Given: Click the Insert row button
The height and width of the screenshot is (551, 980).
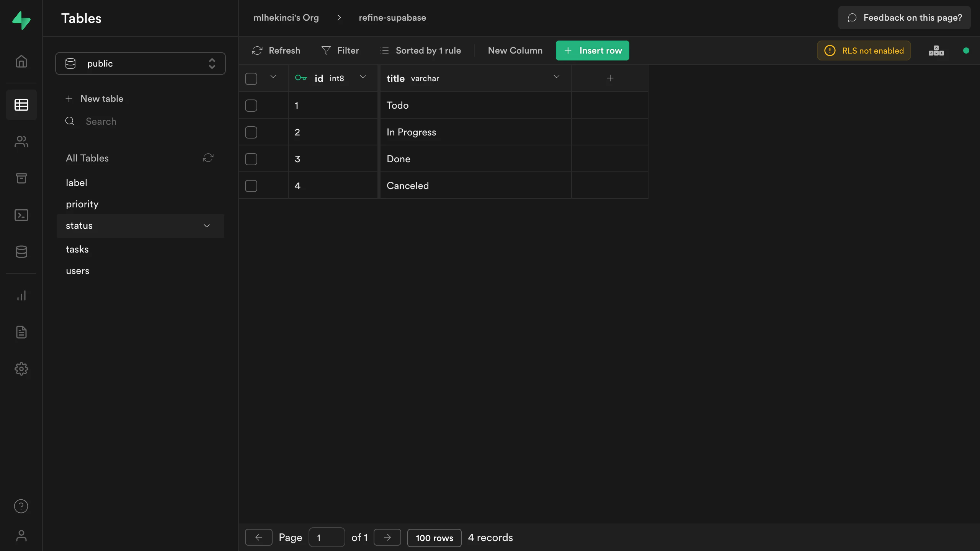Looking at the screenshot, I should point(592,51).
